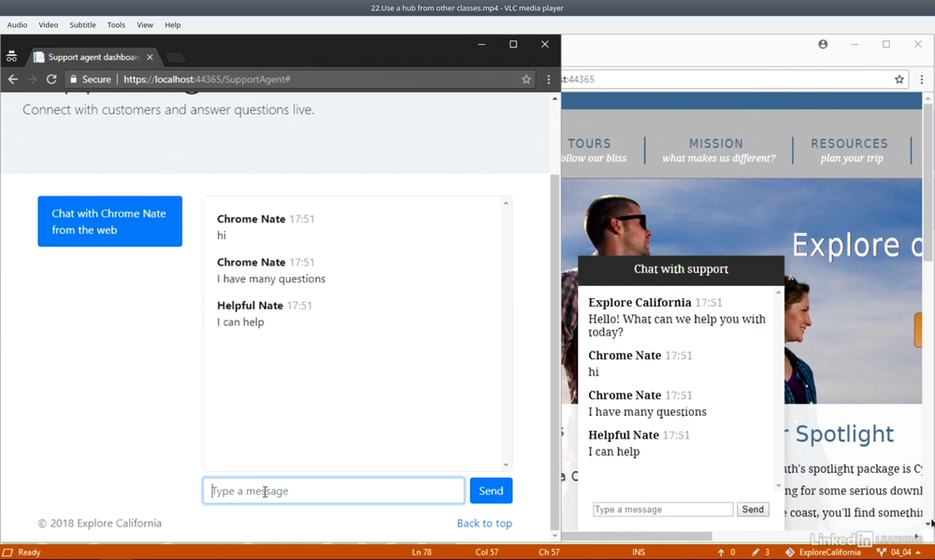The width and height of the screenshot is (935, 560).
Task: Click the support chat widget scroll-down arrow
Action: (778, 486)
